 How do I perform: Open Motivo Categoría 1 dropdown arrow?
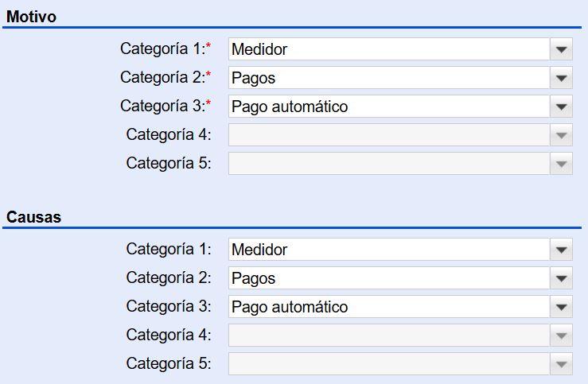point(561,49)
